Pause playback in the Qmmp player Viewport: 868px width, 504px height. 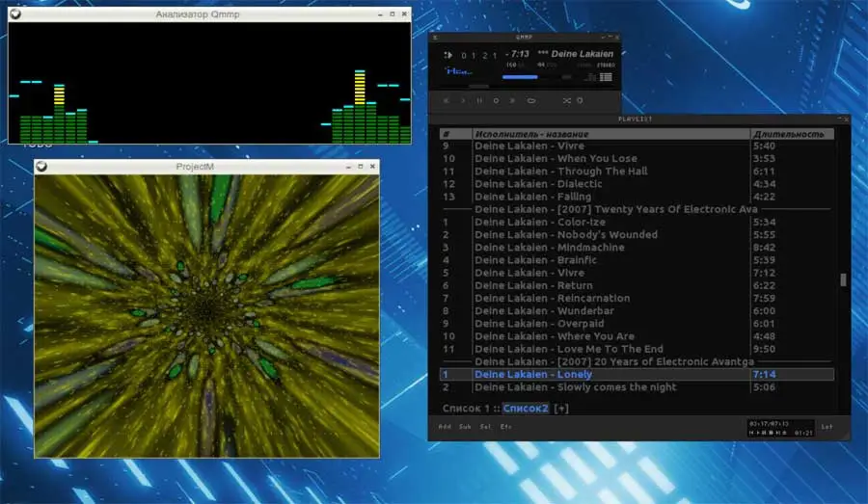pos(479,100)
